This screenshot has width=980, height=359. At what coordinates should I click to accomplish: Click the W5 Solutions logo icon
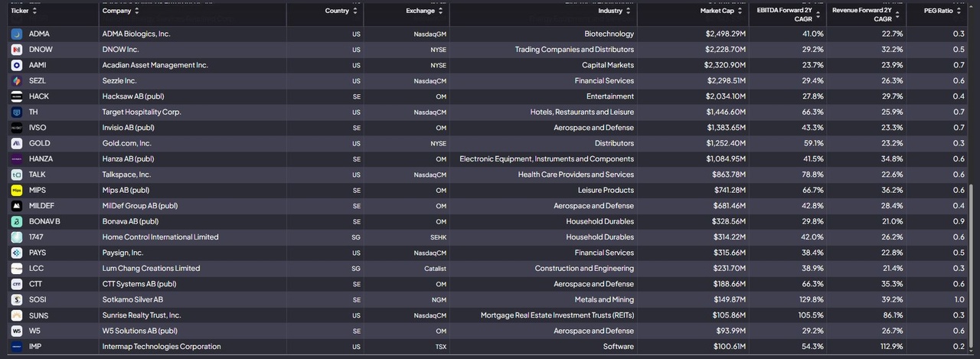pos(17,331)
